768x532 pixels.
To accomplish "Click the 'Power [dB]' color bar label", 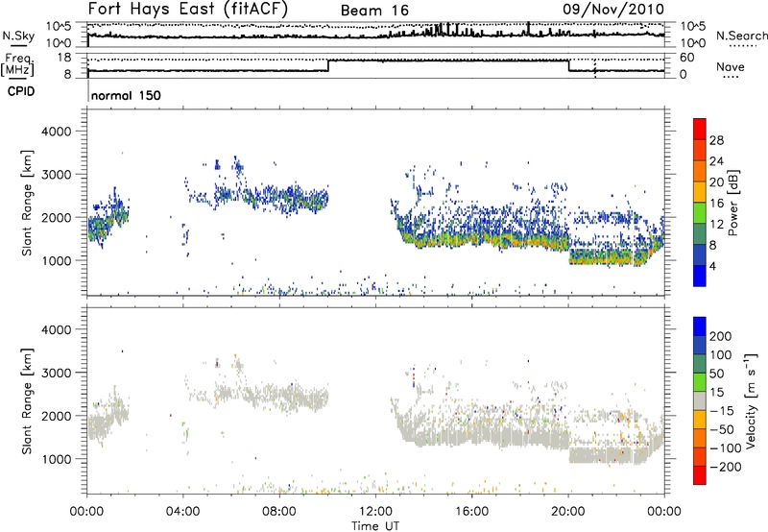I will coord(732,203).
